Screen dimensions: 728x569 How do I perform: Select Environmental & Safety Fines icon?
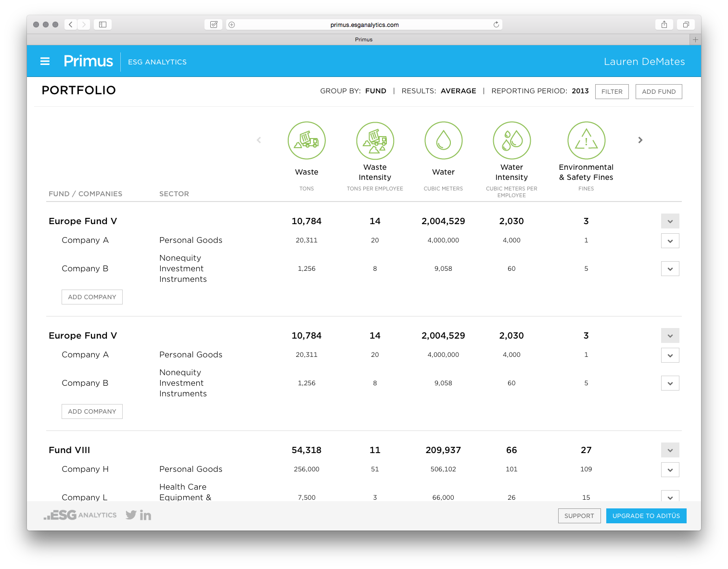pos(586,140)
